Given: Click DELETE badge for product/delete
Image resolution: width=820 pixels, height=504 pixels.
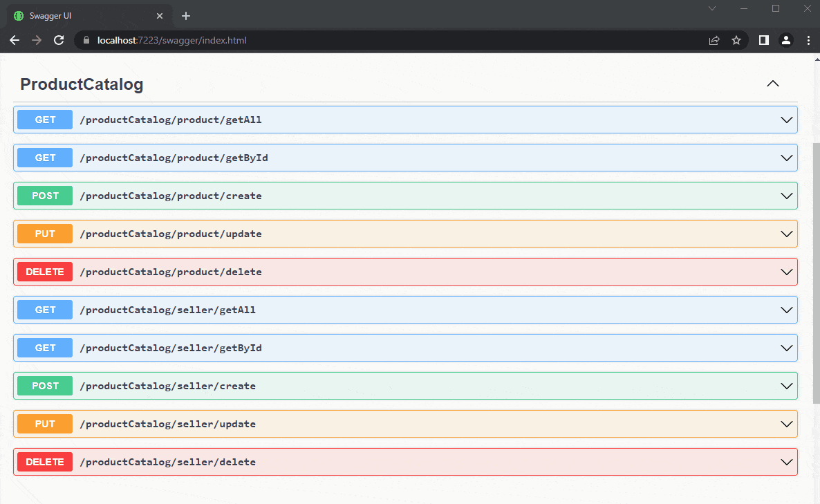Looking at the screenshot, I should click(45, 272).
